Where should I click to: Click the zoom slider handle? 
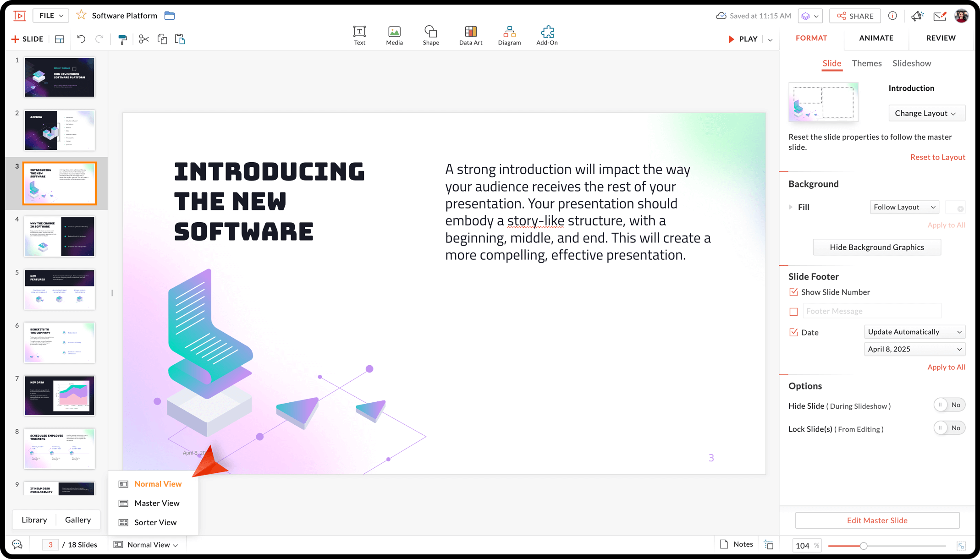pyautogui.click(x=863, y=546)
